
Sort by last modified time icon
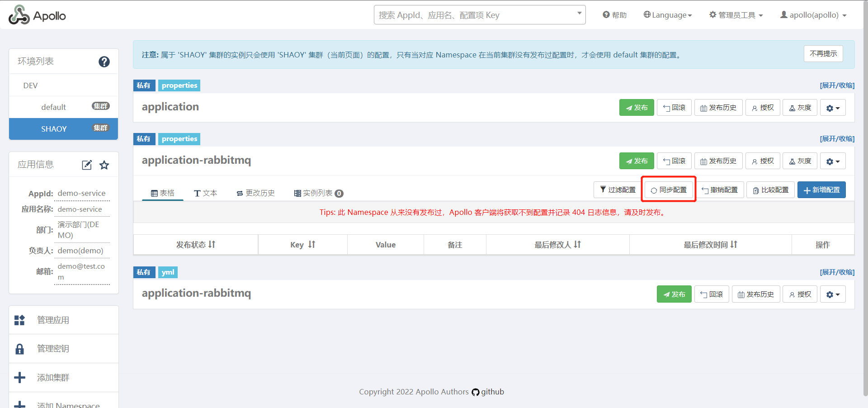734,245
